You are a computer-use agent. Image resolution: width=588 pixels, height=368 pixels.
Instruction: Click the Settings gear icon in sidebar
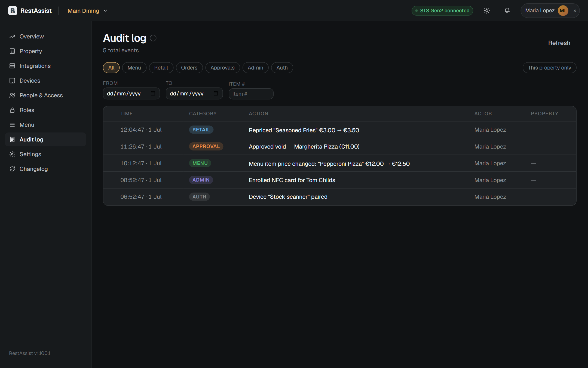pyautogui.click(x=12, y=154)
